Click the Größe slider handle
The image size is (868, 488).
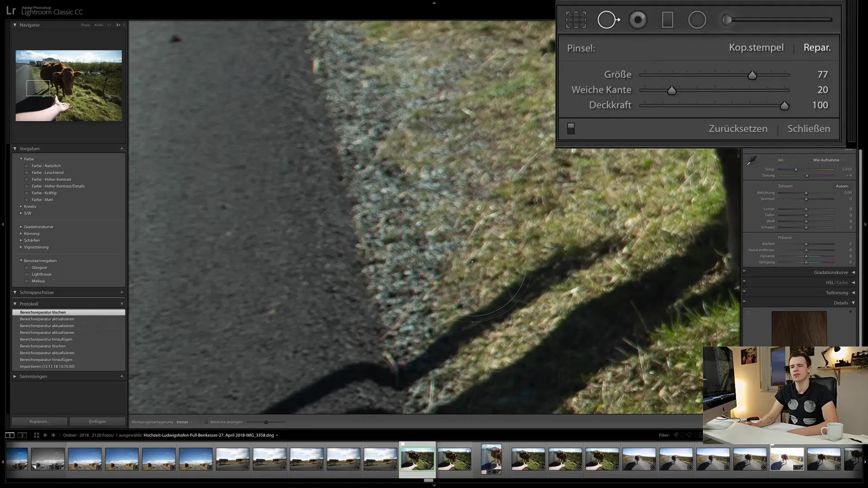[x=752, y=75]
